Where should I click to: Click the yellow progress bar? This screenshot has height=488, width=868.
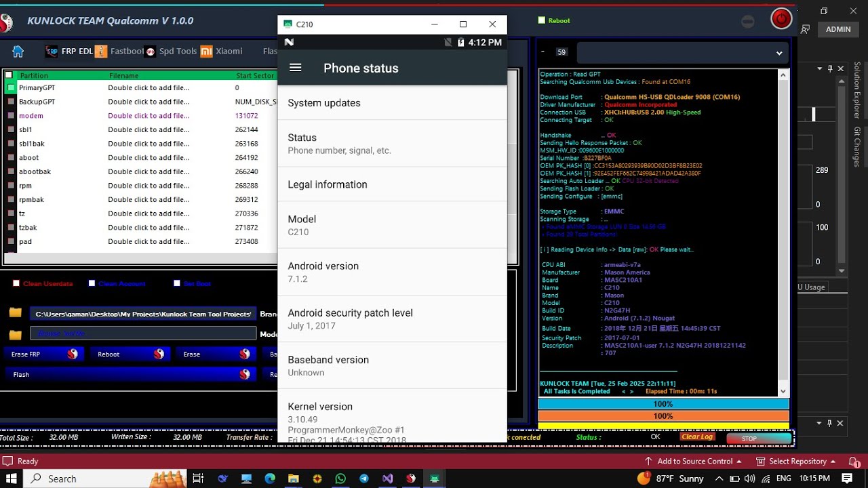[x=663, y=426]
